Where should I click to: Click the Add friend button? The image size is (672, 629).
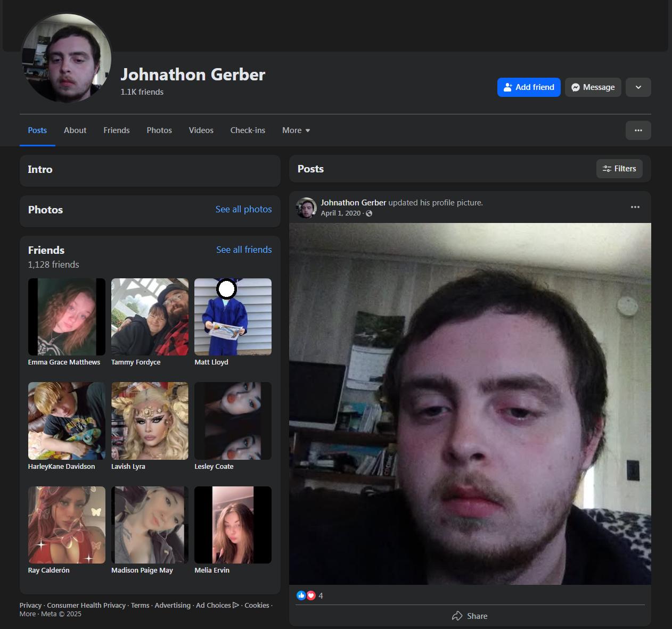pyautogui.click(x=529, y=87)
